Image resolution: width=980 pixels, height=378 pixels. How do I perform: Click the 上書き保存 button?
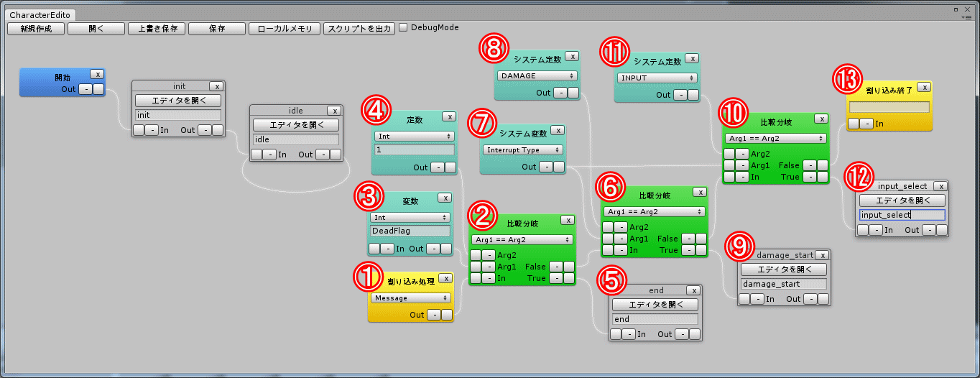pyautogui.click(x=157, y=29)
